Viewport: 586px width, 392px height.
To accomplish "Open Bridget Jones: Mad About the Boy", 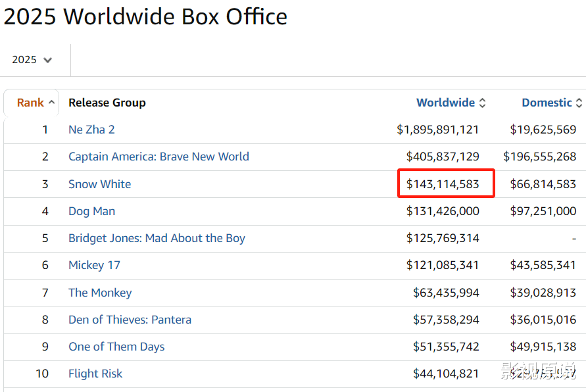I will 157,238.
